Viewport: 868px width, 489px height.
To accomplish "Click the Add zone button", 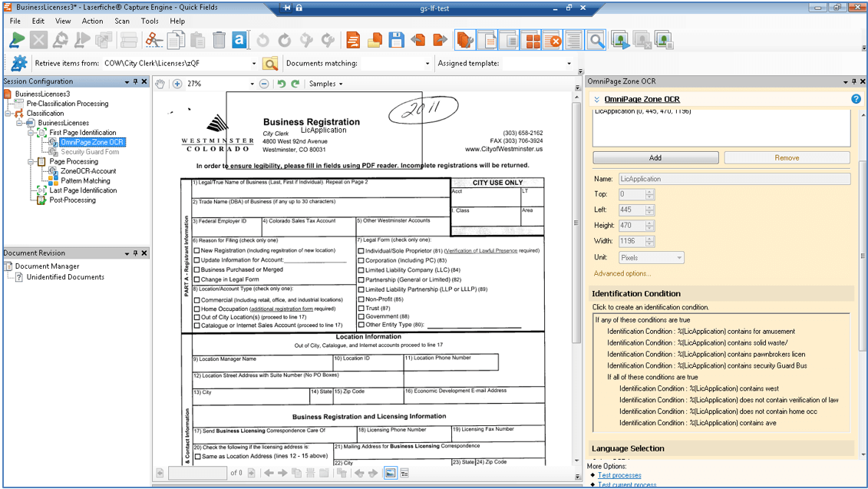I will click(x=655, y=158).
